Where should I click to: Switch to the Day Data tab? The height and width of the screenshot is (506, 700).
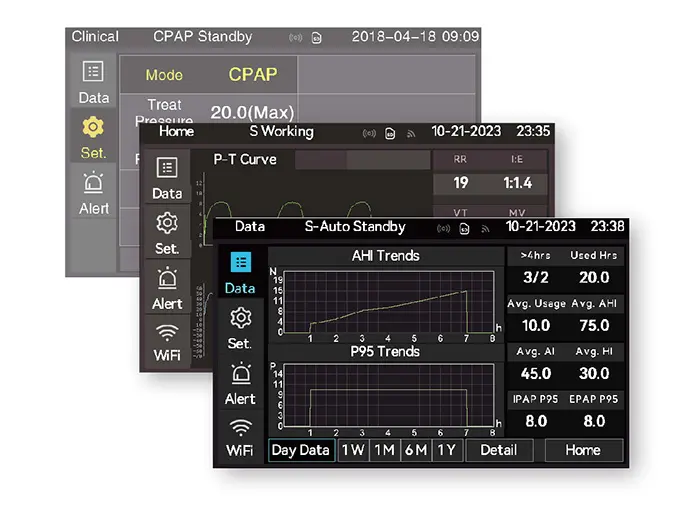point(301,450)
